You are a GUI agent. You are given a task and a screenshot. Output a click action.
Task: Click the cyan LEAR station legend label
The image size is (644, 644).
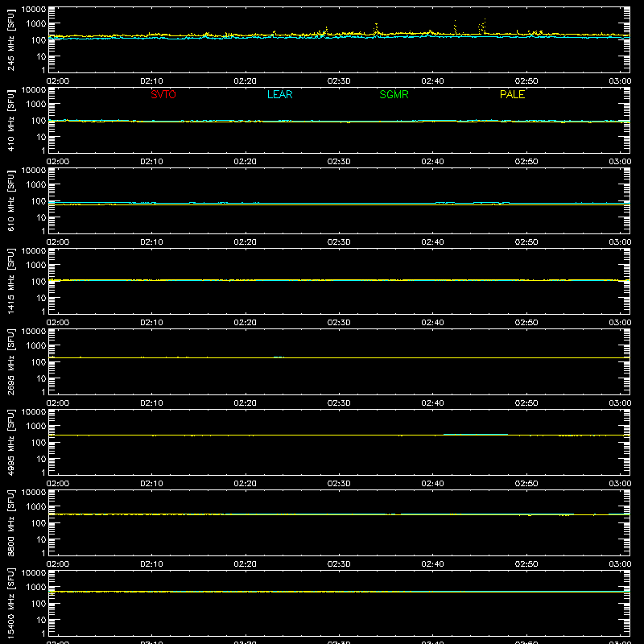279,94
